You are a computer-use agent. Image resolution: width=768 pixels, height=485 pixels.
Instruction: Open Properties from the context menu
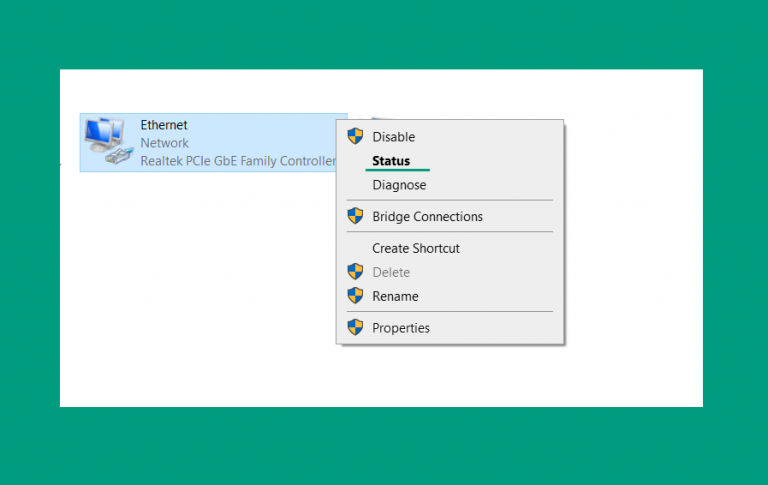pyautogui.click(x=450, y=328)
